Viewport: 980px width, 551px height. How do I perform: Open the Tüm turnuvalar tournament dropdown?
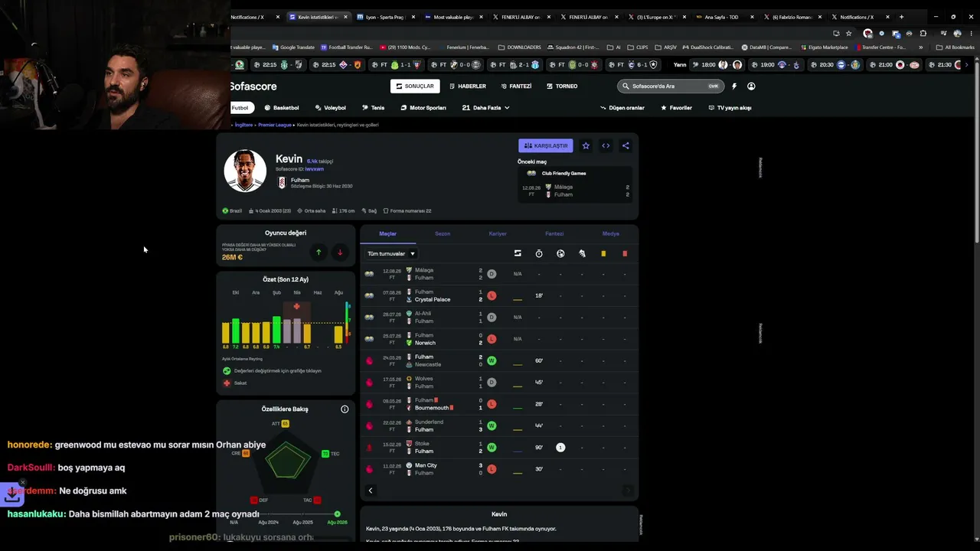[391, 253]
